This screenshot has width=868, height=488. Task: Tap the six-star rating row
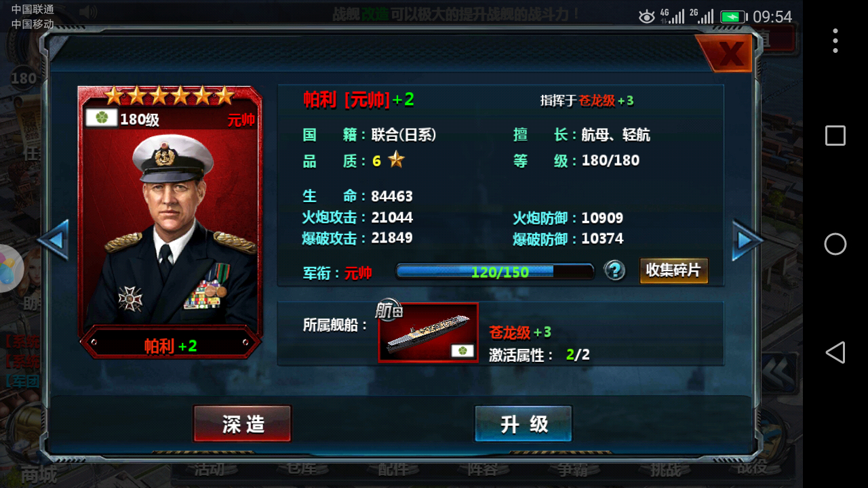pyautogui.click(x=170, y=96)
